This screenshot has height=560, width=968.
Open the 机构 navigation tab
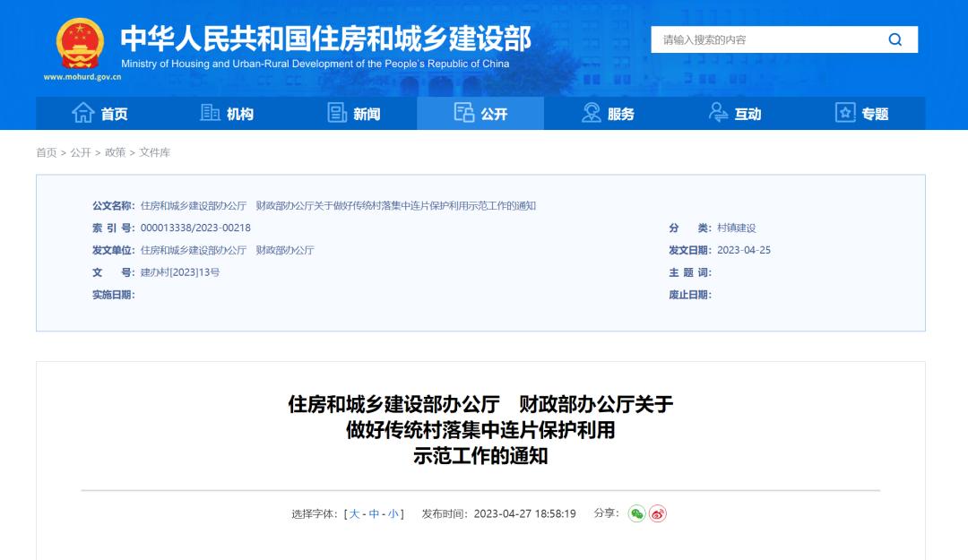tap(227, 114)
